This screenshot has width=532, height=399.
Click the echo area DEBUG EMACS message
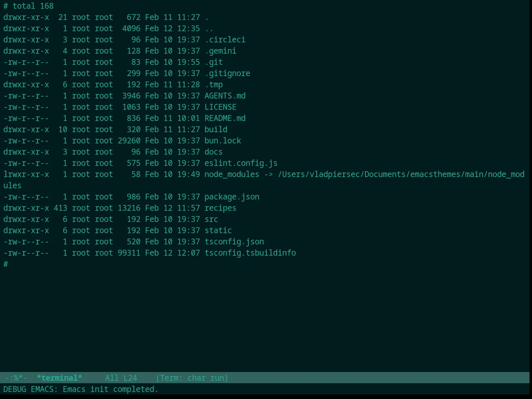point(81,389)
